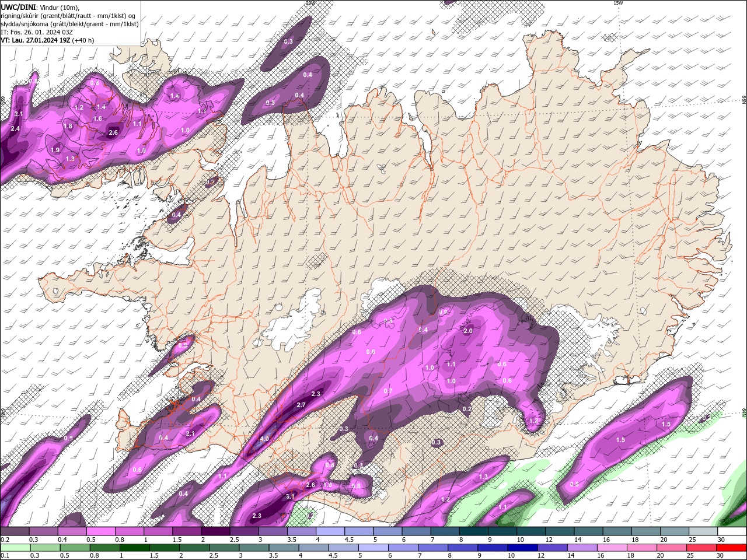The height and width of the screenshot is (560, 747).
Task: Click the '3.1' precipitation value near the south coast
Action: click(290, 496)
